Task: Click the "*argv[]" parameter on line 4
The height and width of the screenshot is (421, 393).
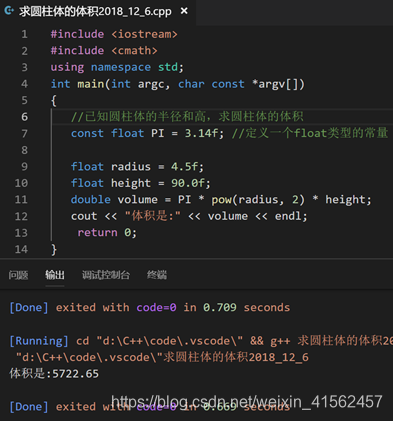Action: (x=275, y=84)
